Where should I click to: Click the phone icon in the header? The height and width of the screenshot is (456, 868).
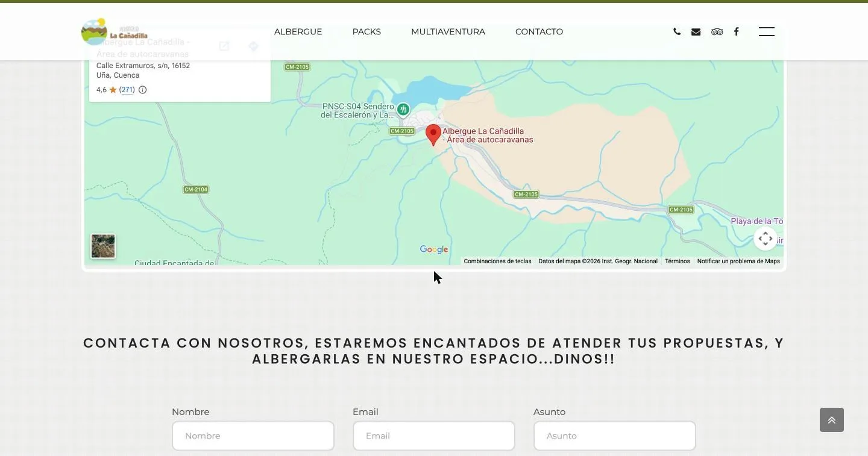tap(677, 32)
